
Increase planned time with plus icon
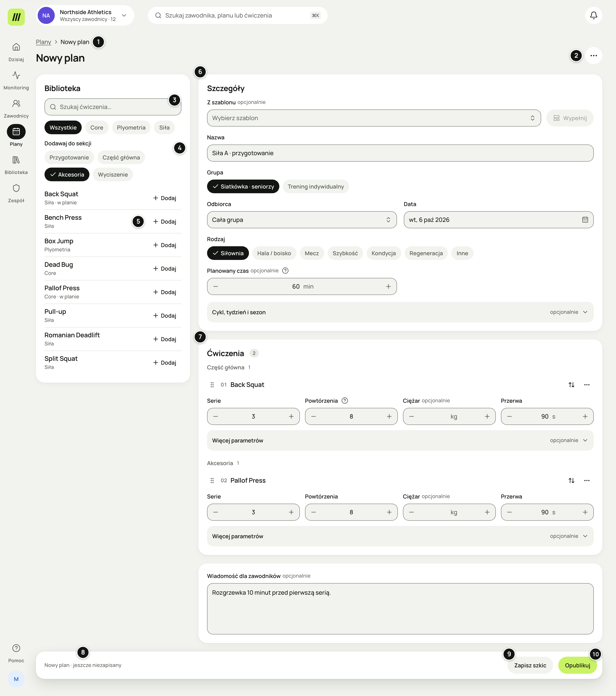[388, 286]
